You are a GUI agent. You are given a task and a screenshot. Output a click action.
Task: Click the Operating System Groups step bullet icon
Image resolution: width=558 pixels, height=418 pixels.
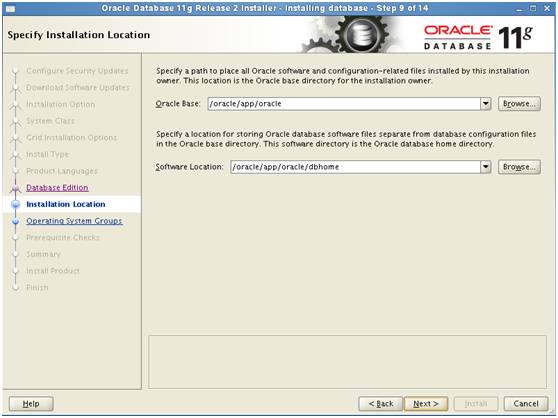click(16, 221)
